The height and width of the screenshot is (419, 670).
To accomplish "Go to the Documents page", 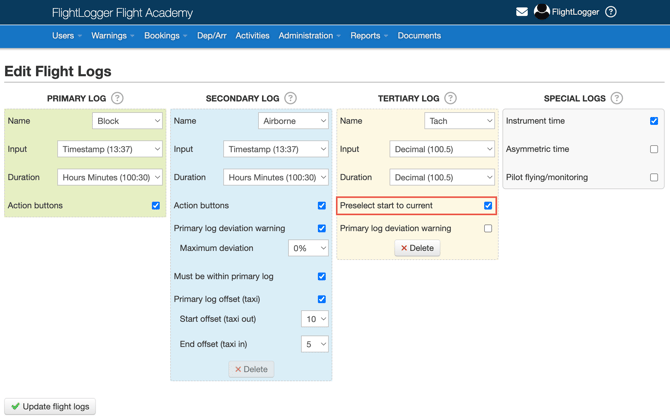I will 419,36.
